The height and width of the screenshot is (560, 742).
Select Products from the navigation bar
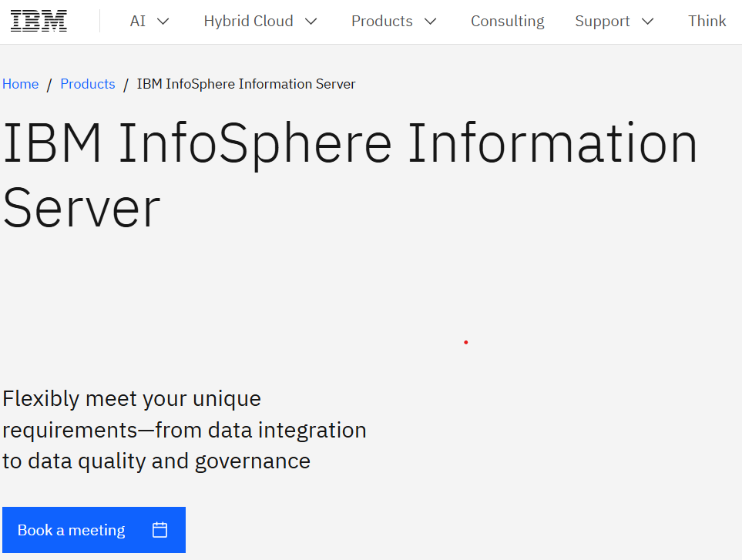[x=381, y=21]
